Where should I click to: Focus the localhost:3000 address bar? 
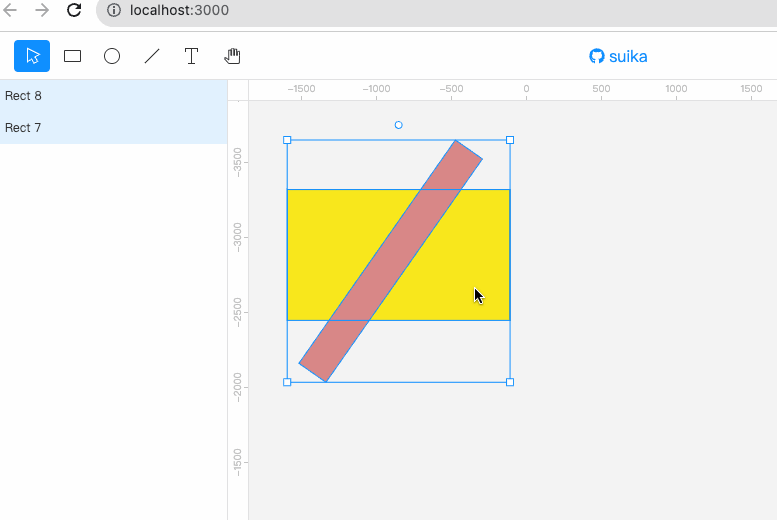(x=436, y=10)
